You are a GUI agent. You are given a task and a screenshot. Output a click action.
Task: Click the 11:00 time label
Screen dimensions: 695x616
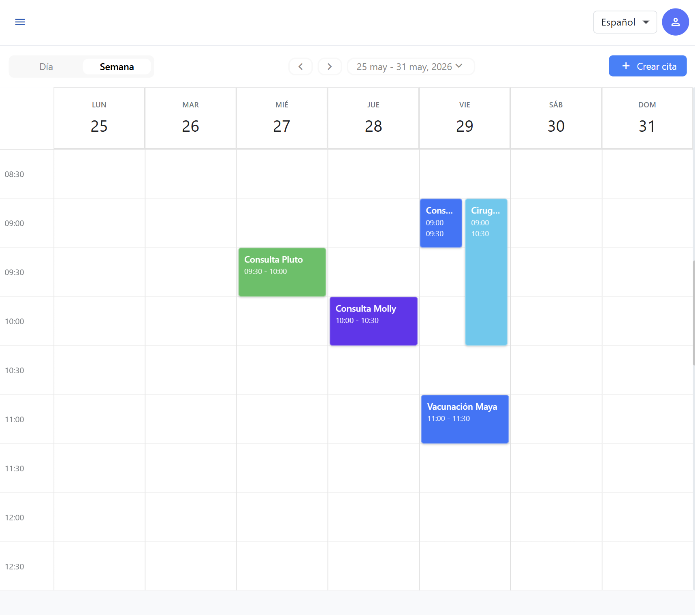[x=14, y=419]
